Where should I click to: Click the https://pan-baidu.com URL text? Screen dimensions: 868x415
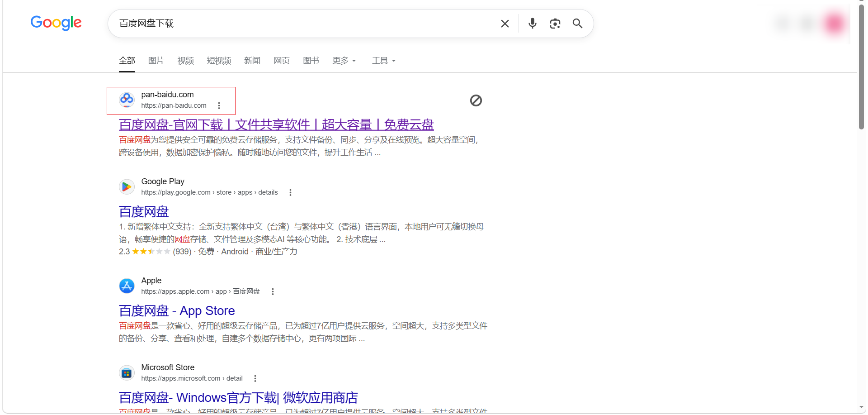pos(174,105)
